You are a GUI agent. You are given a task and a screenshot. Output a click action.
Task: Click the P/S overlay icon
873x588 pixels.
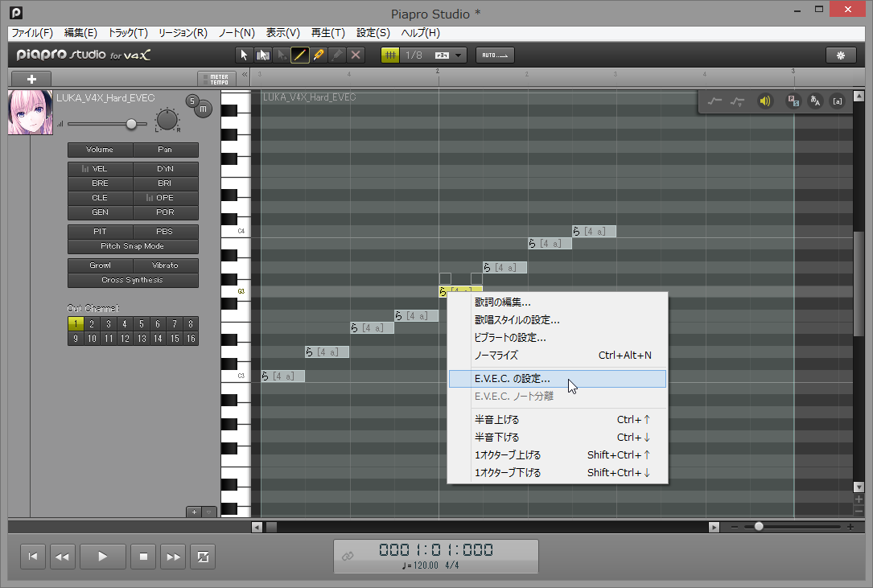(793, 101)
